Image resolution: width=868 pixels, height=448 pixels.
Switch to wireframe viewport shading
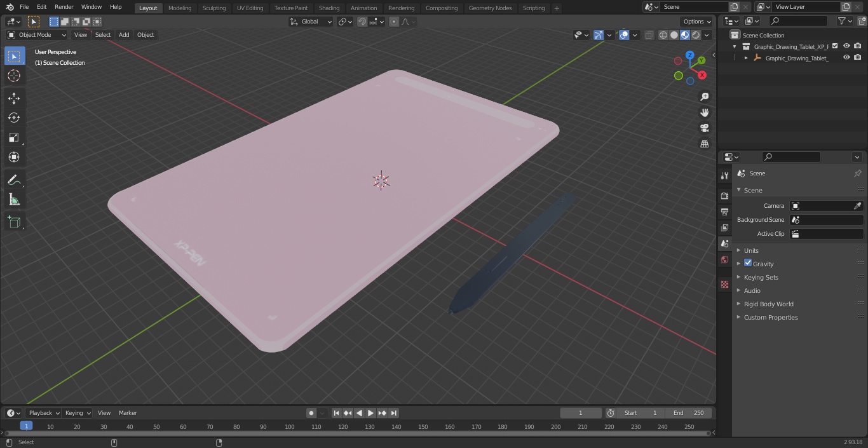point(663,35)
